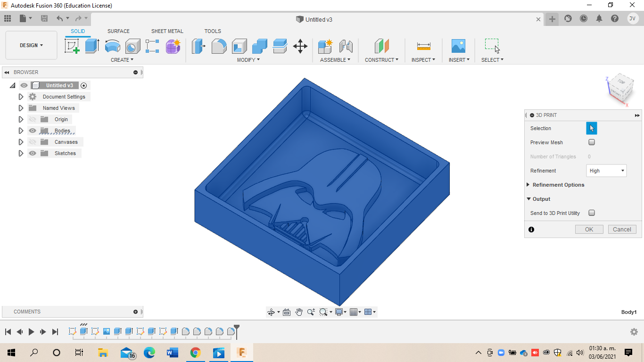
Task: Expand the Sketches node
Action: click(x=21, y=153)
